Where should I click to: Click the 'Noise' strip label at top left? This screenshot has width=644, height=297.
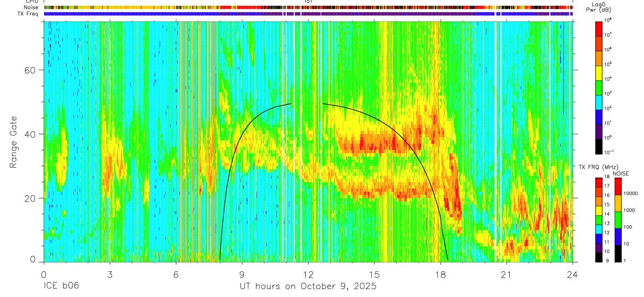32,7
